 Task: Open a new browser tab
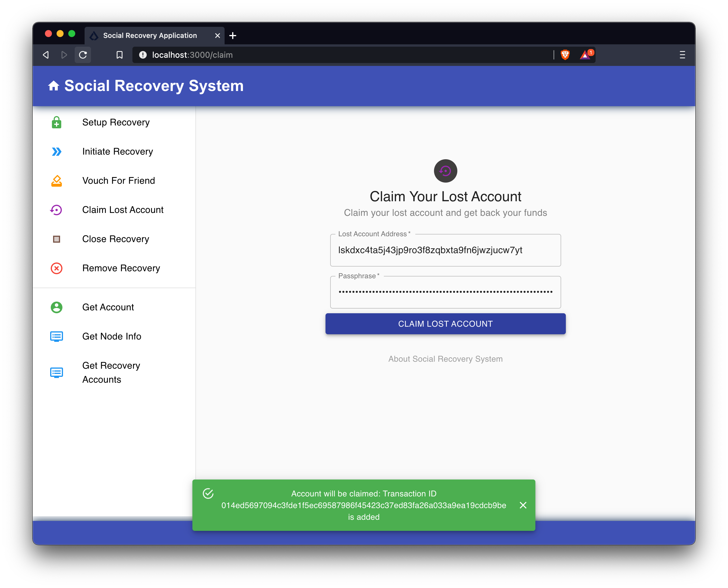(233, 36)
